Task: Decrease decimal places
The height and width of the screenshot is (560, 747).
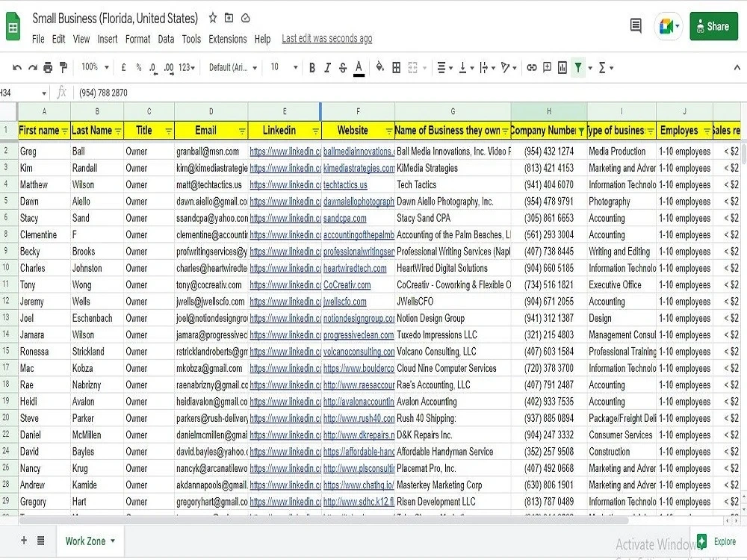Action: point(153,68)
